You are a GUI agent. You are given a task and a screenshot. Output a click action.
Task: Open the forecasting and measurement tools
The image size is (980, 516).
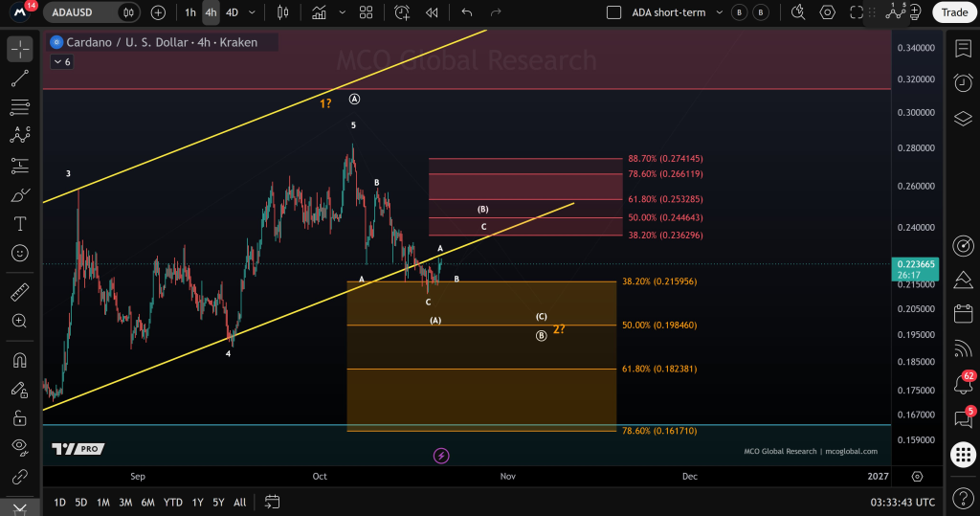coord(20,166)
